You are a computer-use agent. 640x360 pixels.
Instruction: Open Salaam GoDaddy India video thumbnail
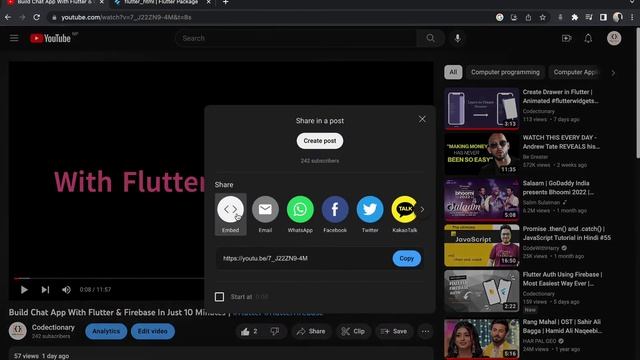(482, 199)
